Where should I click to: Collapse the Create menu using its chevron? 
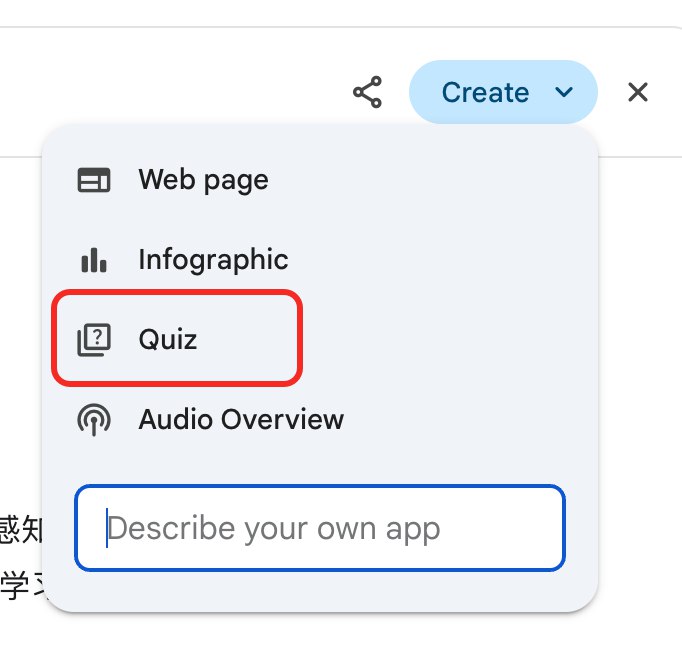click(x=564, y=93)
